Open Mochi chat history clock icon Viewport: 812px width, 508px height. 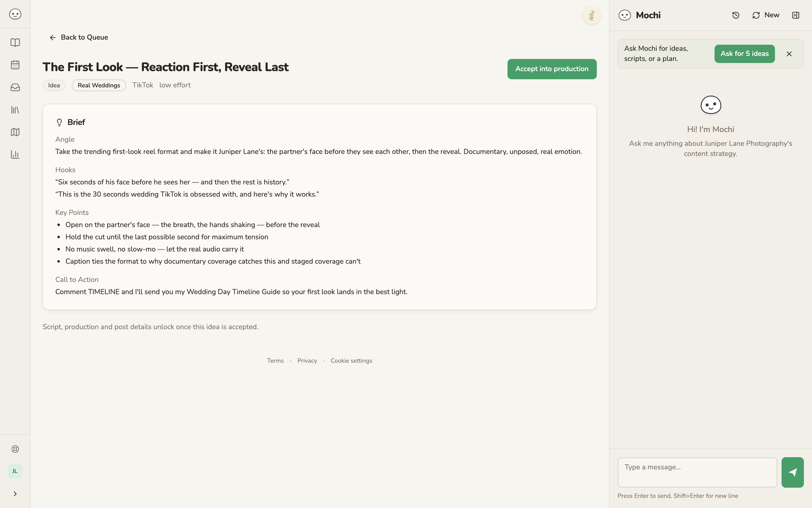coord(736,15)
